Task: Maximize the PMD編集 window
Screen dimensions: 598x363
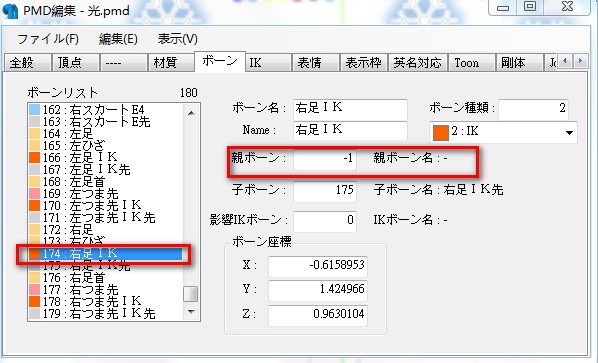Action: click(530, 6)
